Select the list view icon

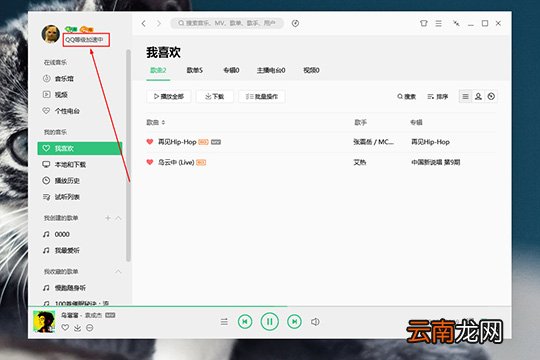point(465,96)
